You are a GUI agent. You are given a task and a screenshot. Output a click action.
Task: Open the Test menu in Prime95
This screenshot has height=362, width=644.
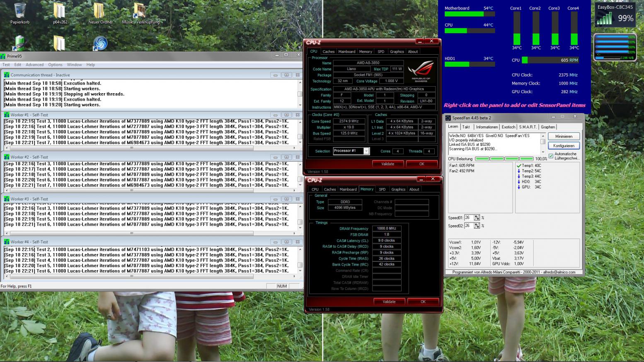[6, 65]
